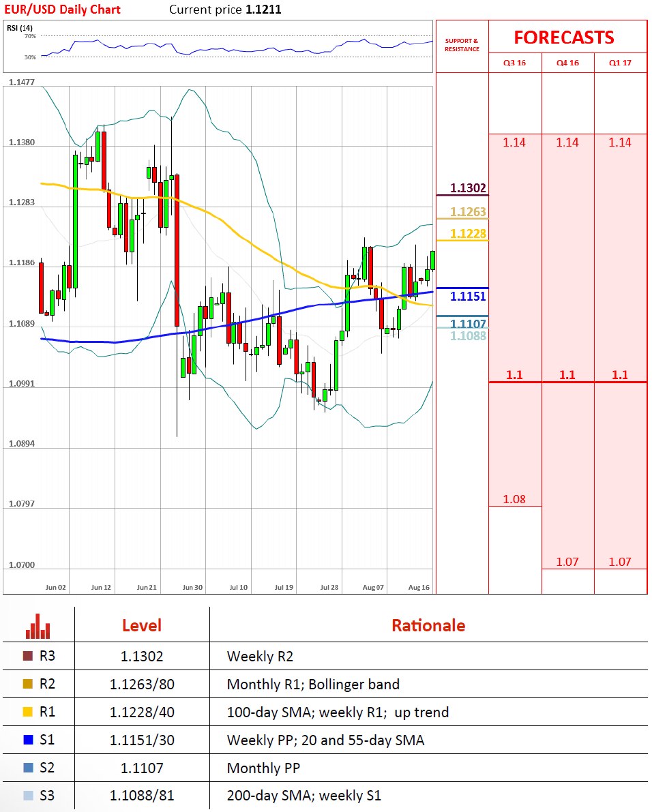
Task: Click the yellow R1 color swatch
Action: click(x=28, y=712)
